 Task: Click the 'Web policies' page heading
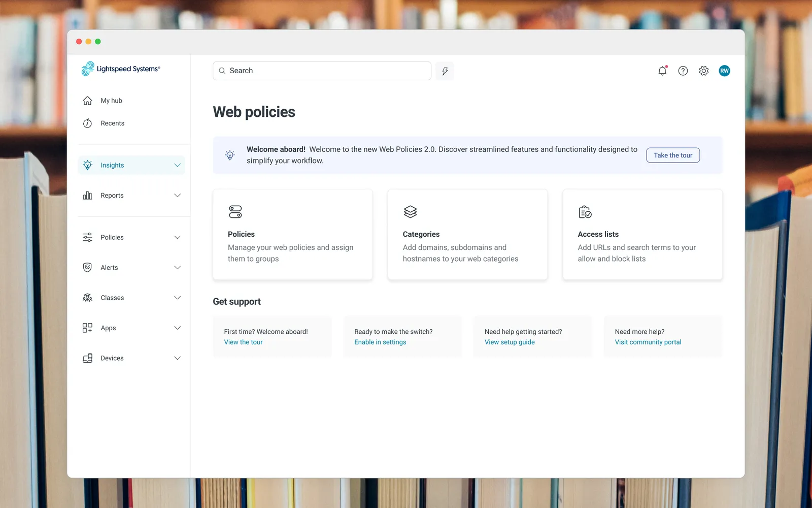click(254, 112)
